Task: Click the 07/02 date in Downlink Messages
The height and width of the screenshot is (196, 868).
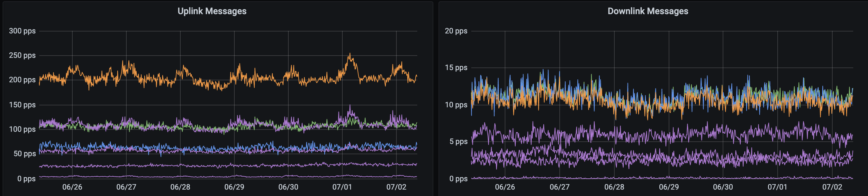Action: (832, 187)
